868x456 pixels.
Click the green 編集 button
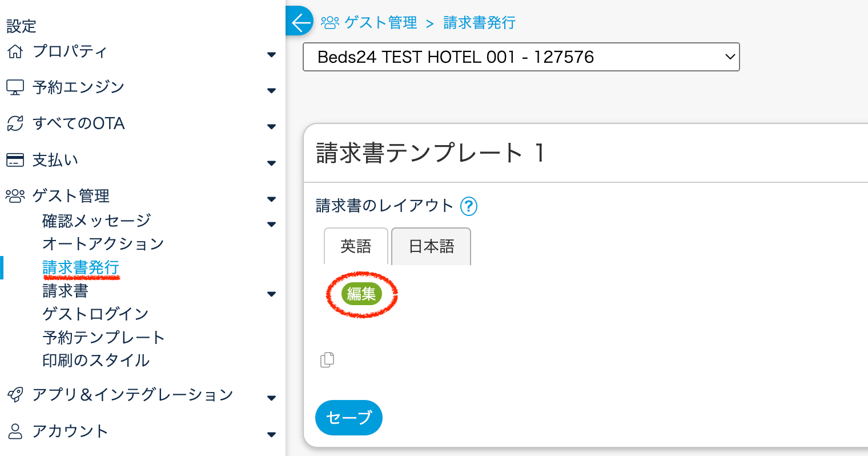[x=361, y=294]
